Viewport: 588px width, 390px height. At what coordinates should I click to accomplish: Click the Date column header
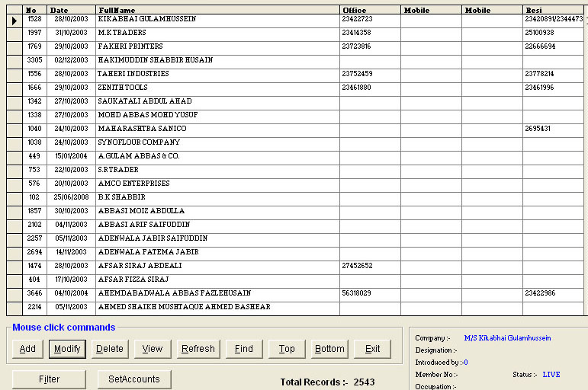tap(71, 10)
